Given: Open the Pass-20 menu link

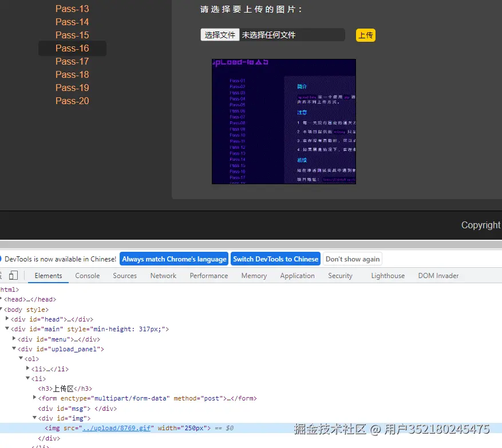Looking at the screenshot, I should 72,101.
